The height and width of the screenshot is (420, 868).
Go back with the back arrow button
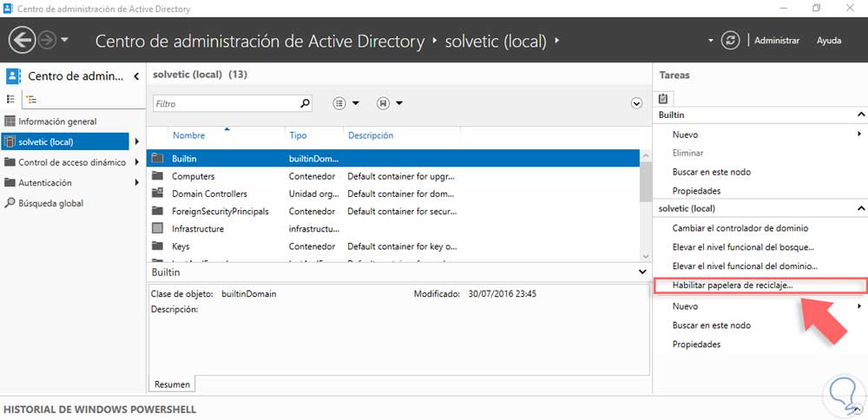pyautogui.click(x=23, y=41)
